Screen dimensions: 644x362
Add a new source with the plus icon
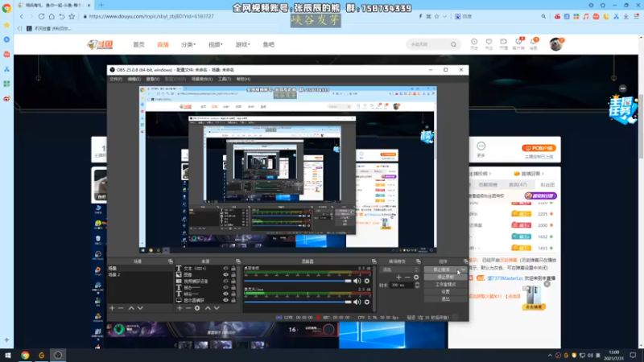click(180, 308)
